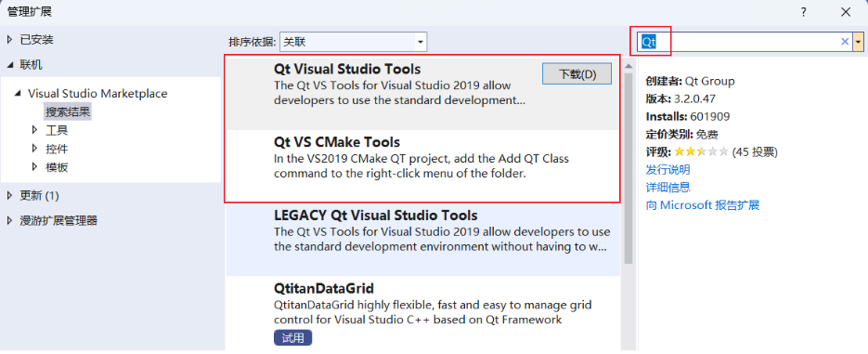Viewport: 868px width, 354px height.
Task: Click scrollbar up arrow of results list
Action: [628, 66]
